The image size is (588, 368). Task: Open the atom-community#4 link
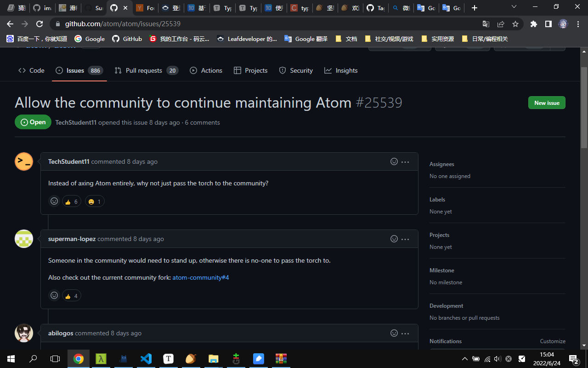tap(201, 277)
